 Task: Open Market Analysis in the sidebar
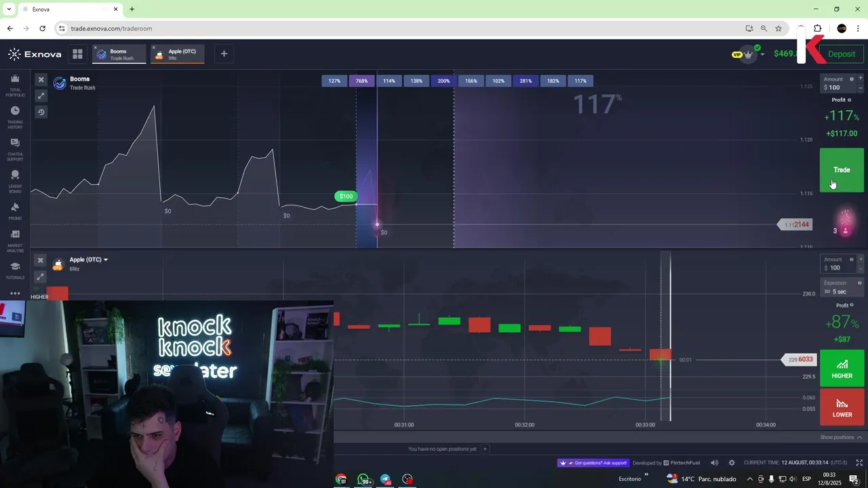tap(15, 241)
